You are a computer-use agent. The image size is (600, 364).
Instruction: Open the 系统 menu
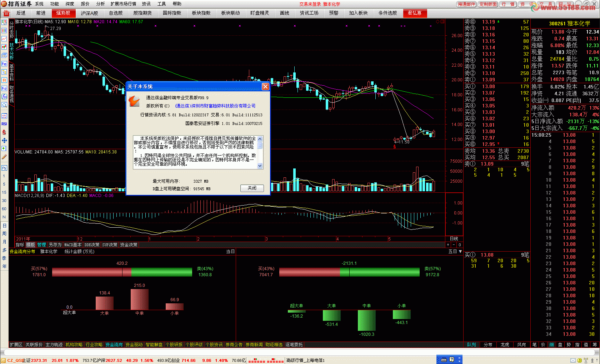click(39, 4)
